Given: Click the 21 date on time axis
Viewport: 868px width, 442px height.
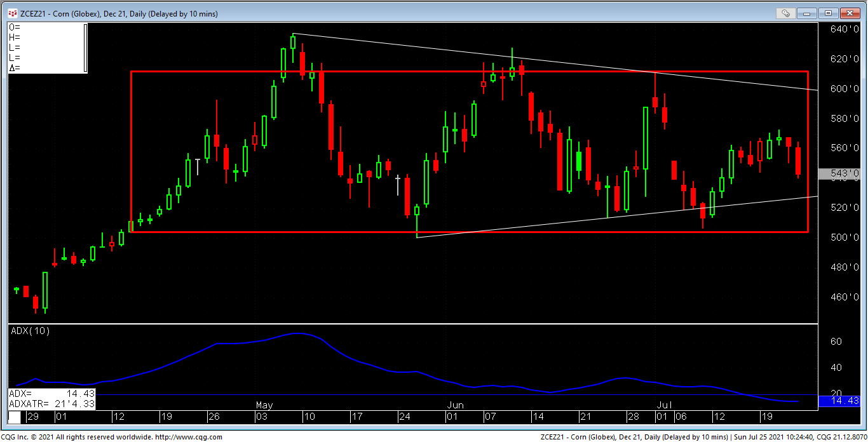Looking at the screenshot, I should coord(585,417).
